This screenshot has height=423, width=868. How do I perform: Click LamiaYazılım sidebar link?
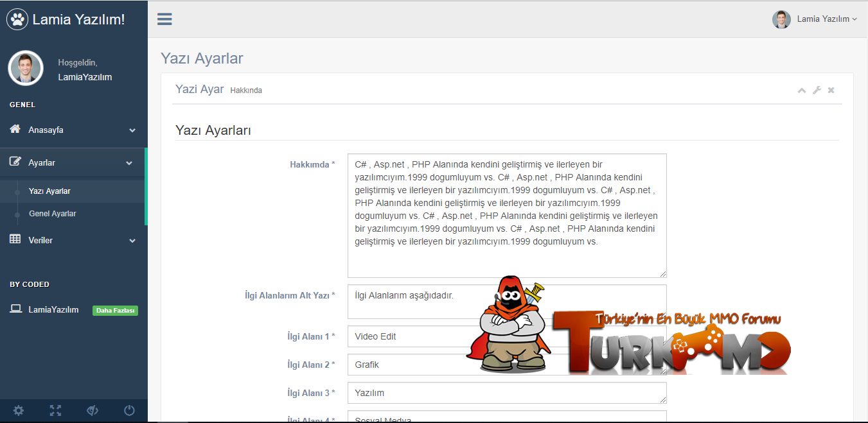coord(53,309)
